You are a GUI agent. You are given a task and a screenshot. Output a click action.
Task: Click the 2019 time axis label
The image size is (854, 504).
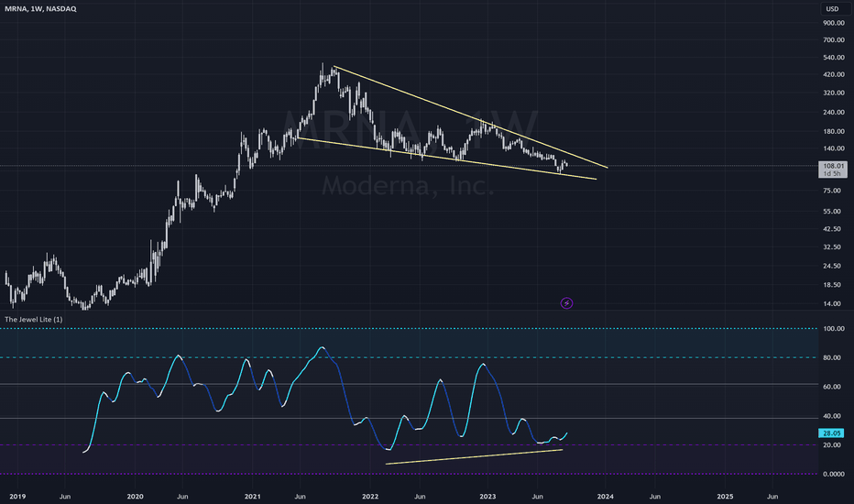[17, 497]
